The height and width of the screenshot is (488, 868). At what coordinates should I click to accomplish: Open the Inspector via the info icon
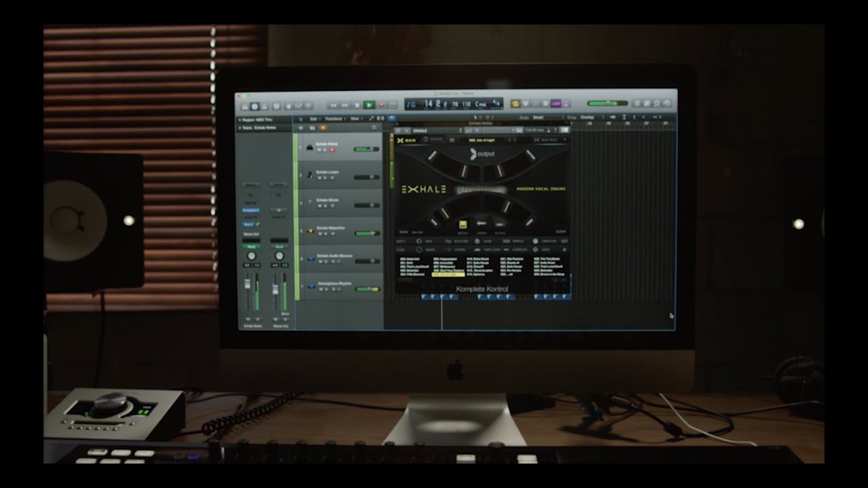pos(255,106)
